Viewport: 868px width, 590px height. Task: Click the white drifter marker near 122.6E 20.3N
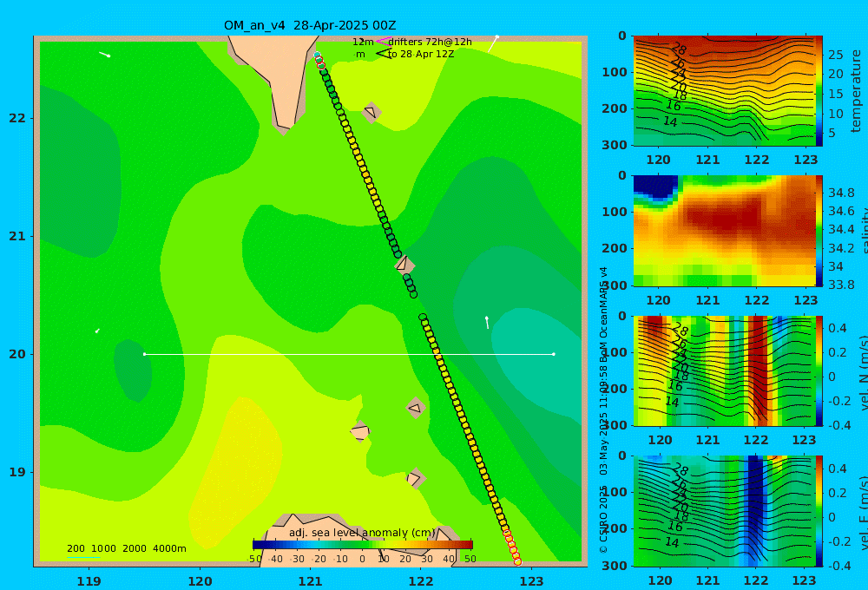tap(487, 322)
